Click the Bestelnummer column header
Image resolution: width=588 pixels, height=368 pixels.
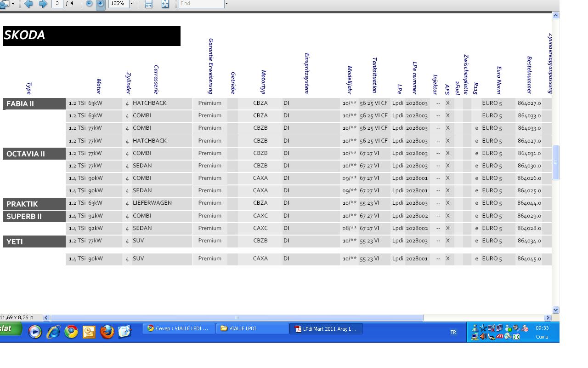(529, 75)
